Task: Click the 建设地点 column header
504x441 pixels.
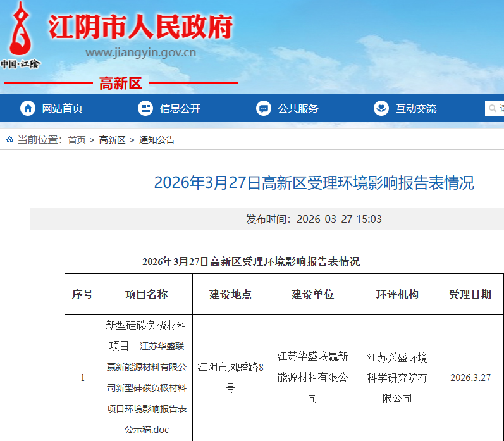Action: tap(230, 294)
